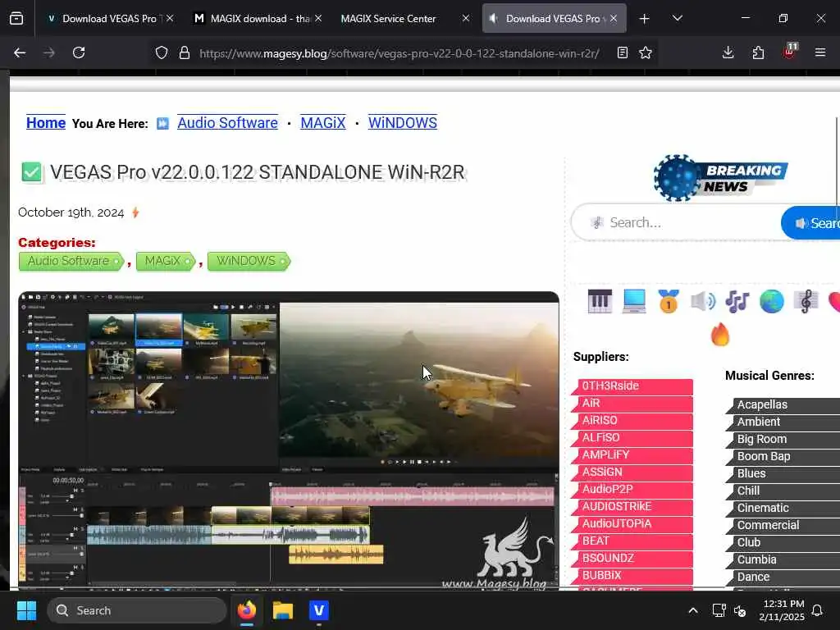Open the AudioP2P supplier tag
Viewport: 840px width, 630px height.
(x=632, y=489)
